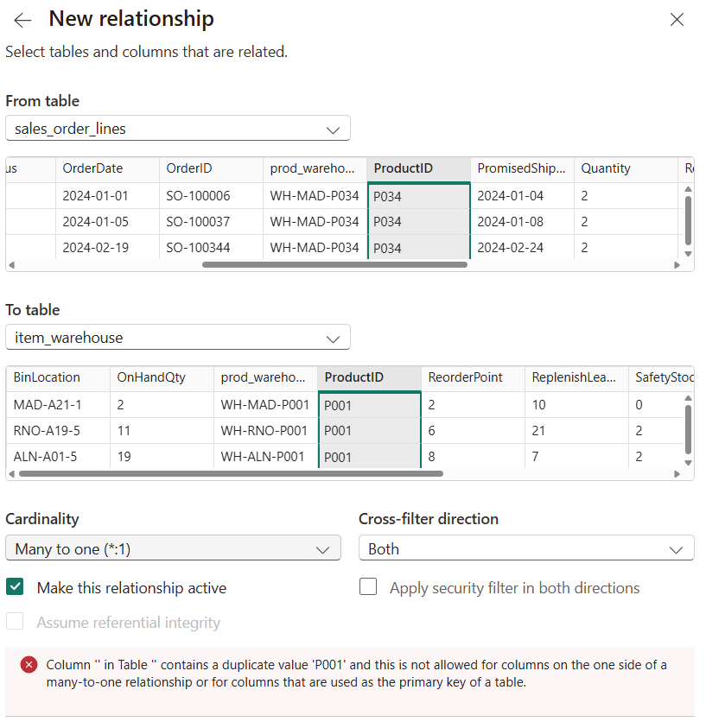Open the To table dropdown item_warehouse
The image size is (706, 728).
tap(178, 337)
